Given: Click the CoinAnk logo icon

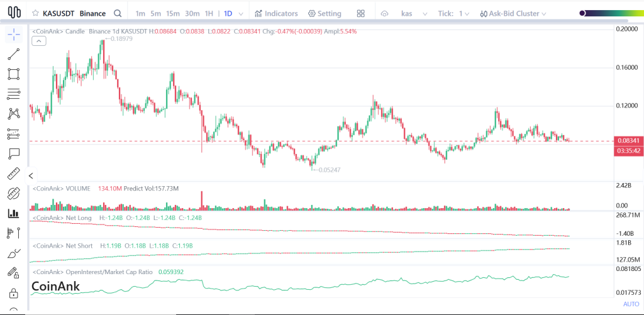Looking at the screenshot, I should 14,13.
